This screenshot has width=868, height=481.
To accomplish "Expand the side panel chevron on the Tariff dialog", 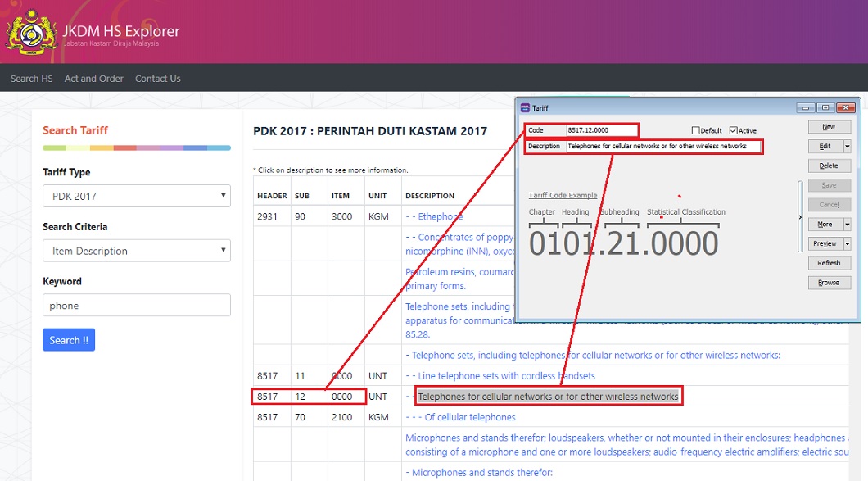I will coord(800,217).
